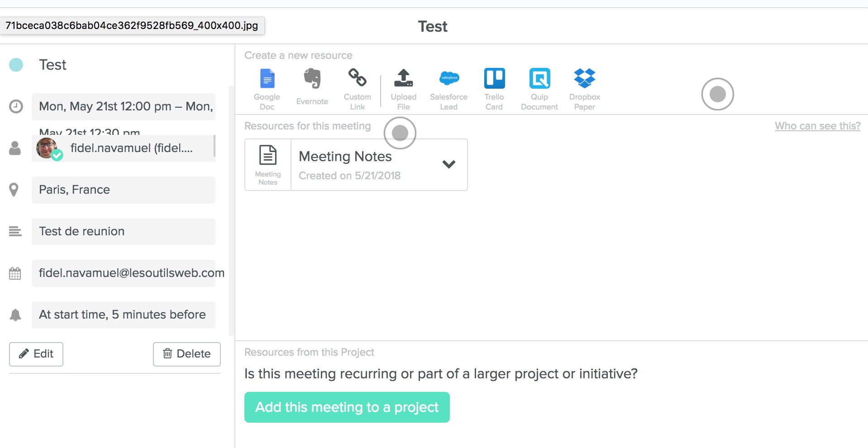868x448 pixels.
Task: Click the bell reminder icon
Action: [x=15, y=315]
